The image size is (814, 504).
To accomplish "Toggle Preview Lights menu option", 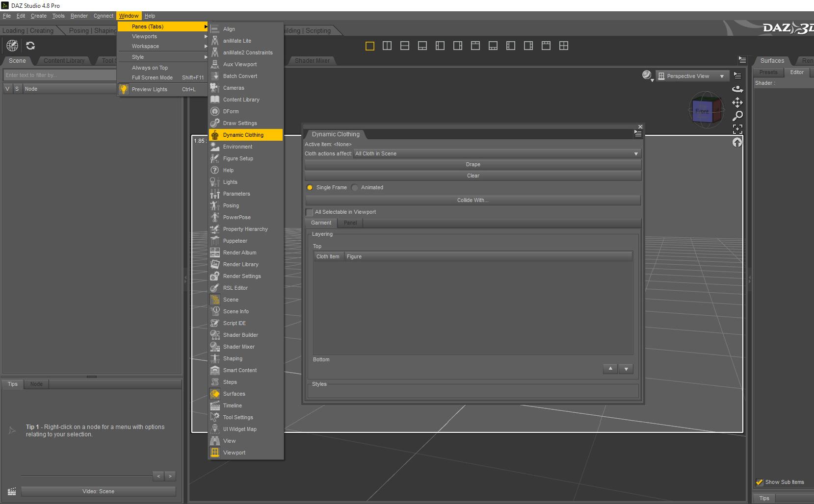I will pyautogui.click(x=162, y=89).
